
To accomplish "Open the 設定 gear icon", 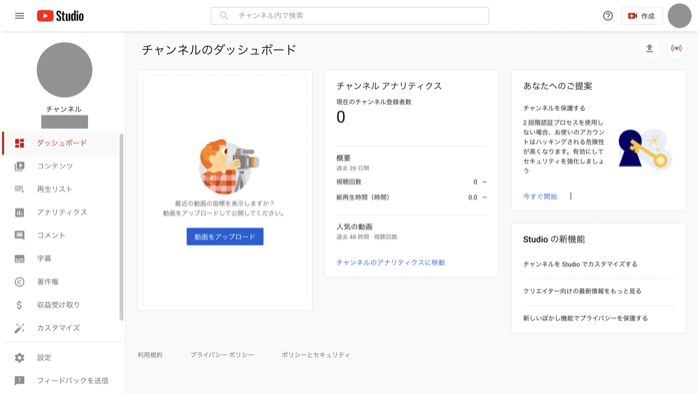I will [x=19, y=357].
